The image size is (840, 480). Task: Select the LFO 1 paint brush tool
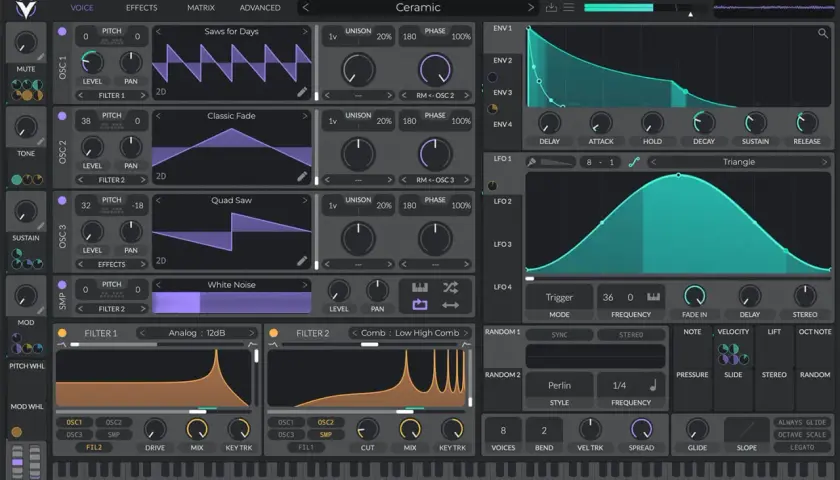pyautogui.click(x=531, y=162)
